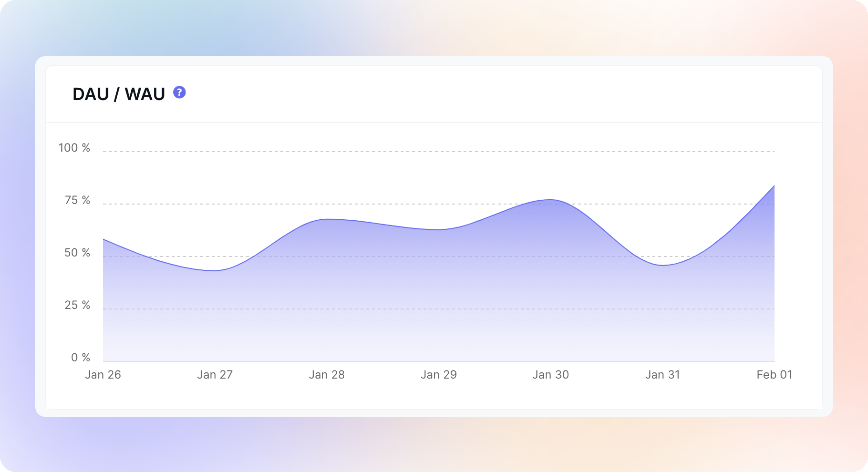Click the 50 % y-axis label
This screenshot has height=472, width=868.
pyautogui.click(x=77, y=253)
